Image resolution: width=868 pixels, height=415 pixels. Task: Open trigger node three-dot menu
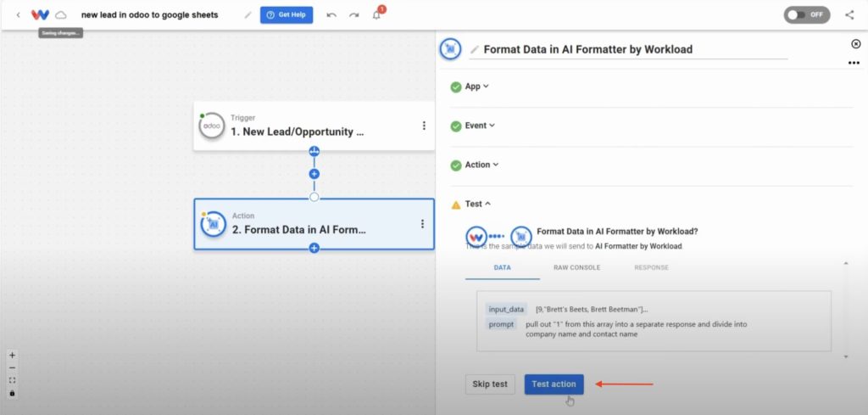click(x=424, y=126)
